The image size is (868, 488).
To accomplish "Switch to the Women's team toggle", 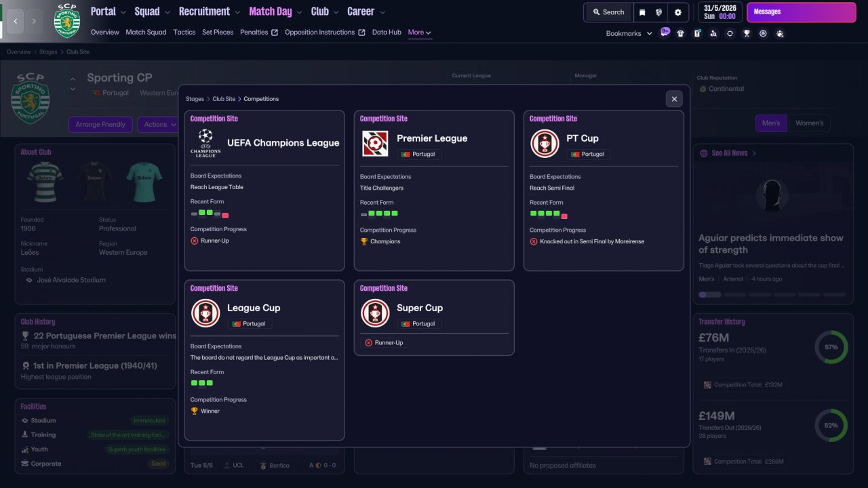I will pos(809,123).
